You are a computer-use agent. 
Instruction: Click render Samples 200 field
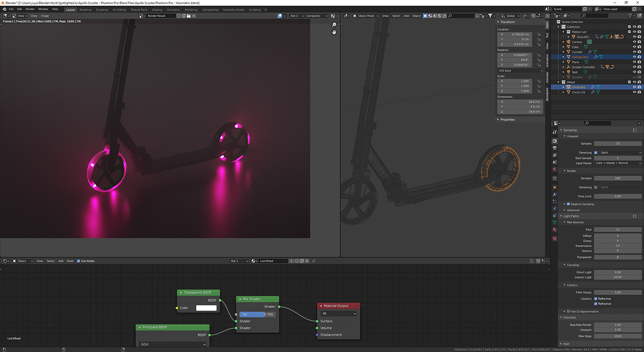coord(618,179)
